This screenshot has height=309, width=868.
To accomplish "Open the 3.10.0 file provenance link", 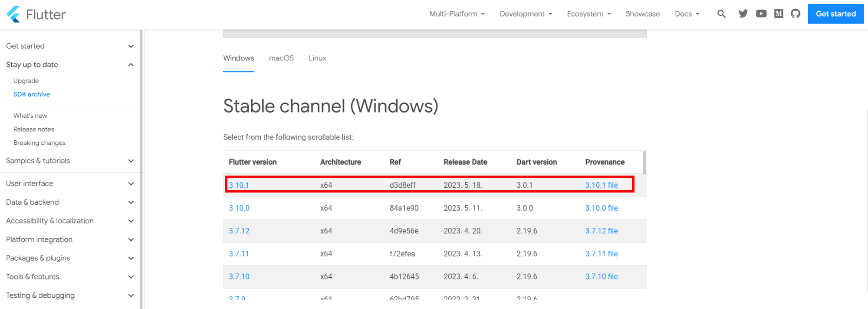I will (x=602, y=208).
